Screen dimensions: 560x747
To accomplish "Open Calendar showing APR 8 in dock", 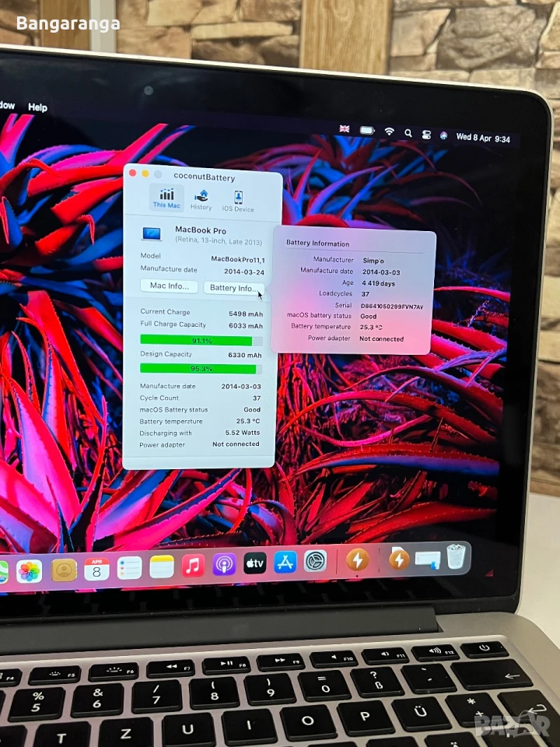I will 96,569.
